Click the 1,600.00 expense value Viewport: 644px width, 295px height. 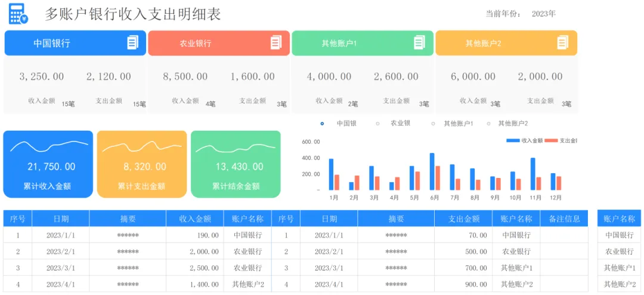coord(253,76)
